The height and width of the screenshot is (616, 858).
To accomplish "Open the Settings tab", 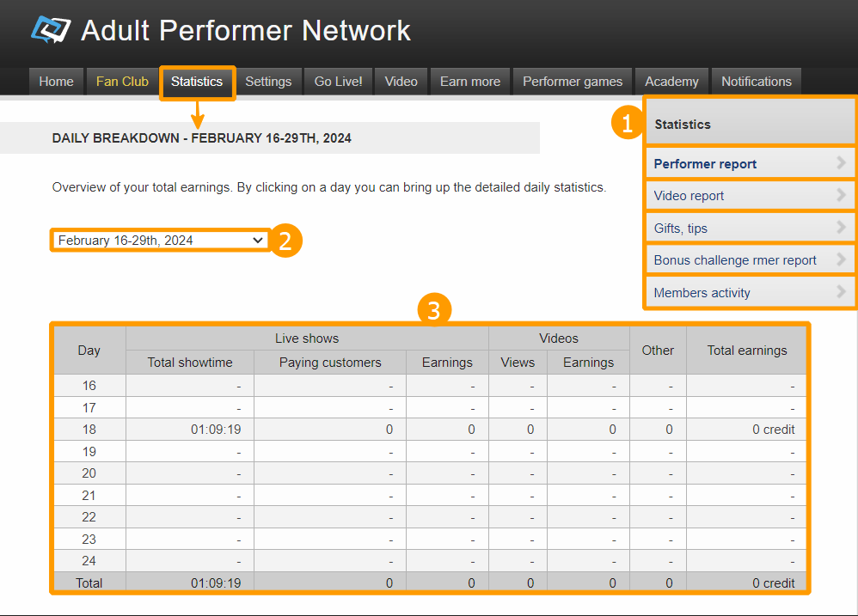I will point(268,82).
